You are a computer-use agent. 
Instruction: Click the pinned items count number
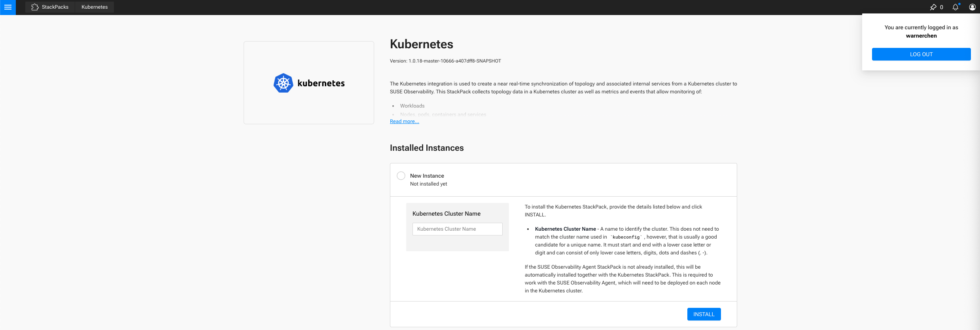[942, 7]
